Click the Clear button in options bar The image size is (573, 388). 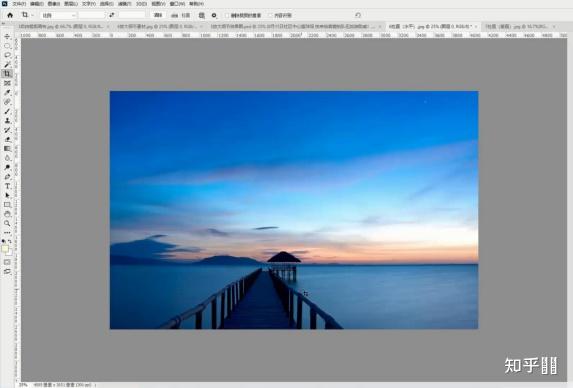pos(158,15)
